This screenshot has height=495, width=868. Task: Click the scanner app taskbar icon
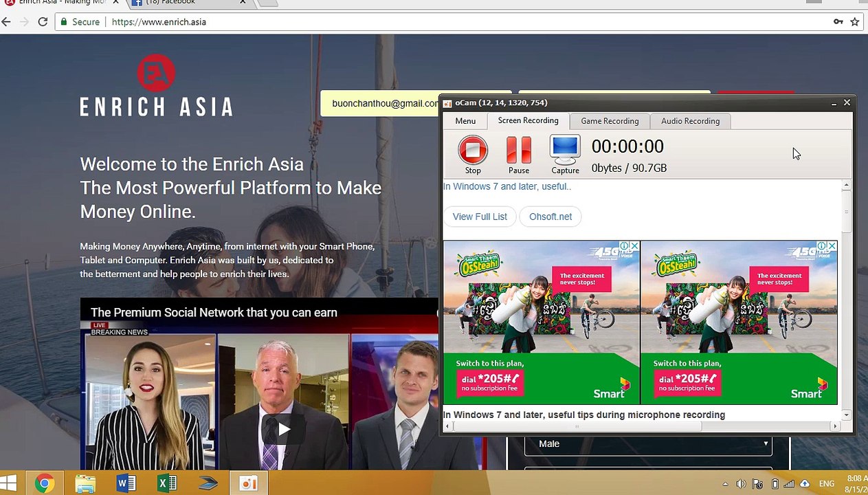point(208,484)
